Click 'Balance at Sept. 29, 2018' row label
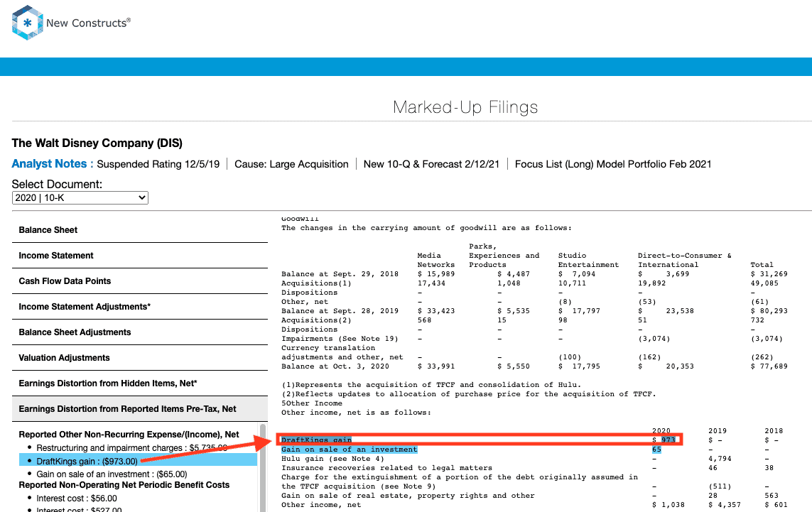 pyautogui.click(x=340, y=274)
